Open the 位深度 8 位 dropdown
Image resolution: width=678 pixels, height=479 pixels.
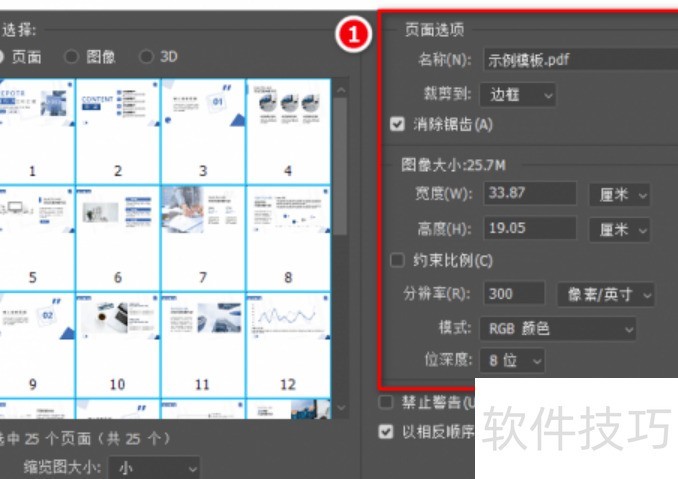pos(512,360)
